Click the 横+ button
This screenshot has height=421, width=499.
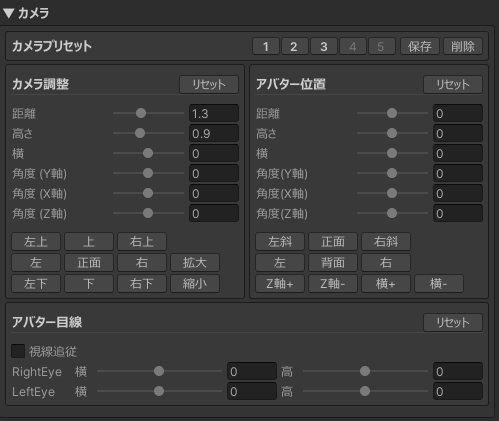(x=386, y=284)
